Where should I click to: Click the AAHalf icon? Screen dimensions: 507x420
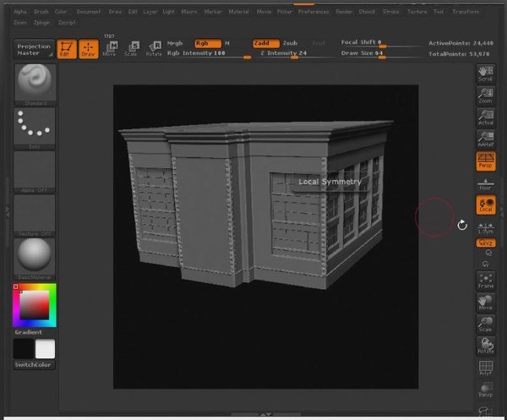486,139
